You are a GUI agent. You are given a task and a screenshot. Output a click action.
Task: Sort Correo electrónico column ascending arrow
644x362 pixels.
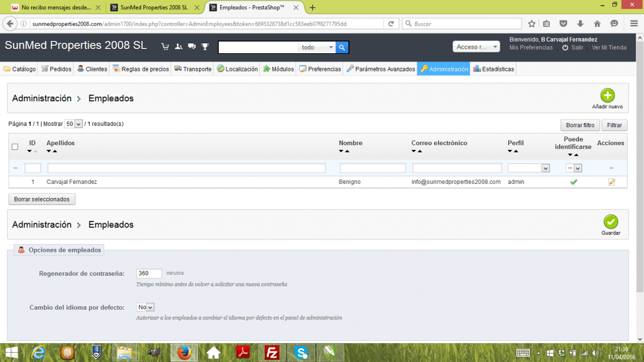pos(420,151)
